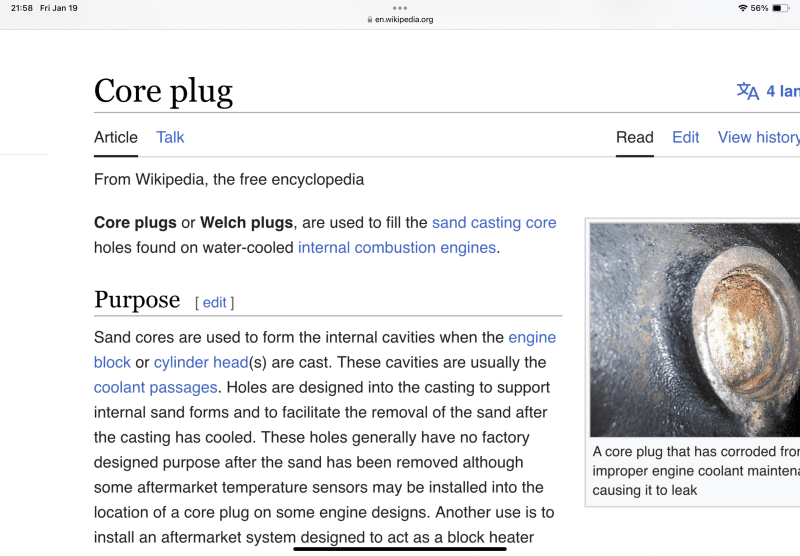Tap the Wi-Fi status icon
The image size is (800, 556).
[742, 8]
